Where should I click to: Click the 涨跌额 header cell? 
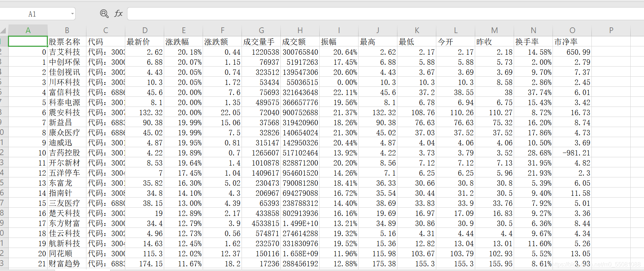click(x=222, y=42)
